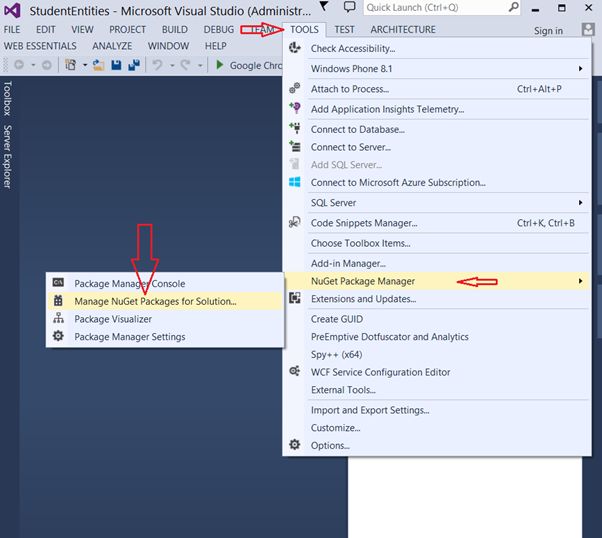Open the WINDOW menu

(168, 46)
